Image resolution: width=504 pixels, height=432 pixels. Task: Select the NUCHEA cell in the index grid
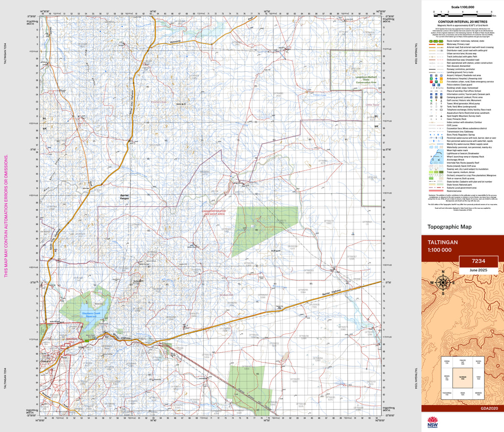coord(478,362)
